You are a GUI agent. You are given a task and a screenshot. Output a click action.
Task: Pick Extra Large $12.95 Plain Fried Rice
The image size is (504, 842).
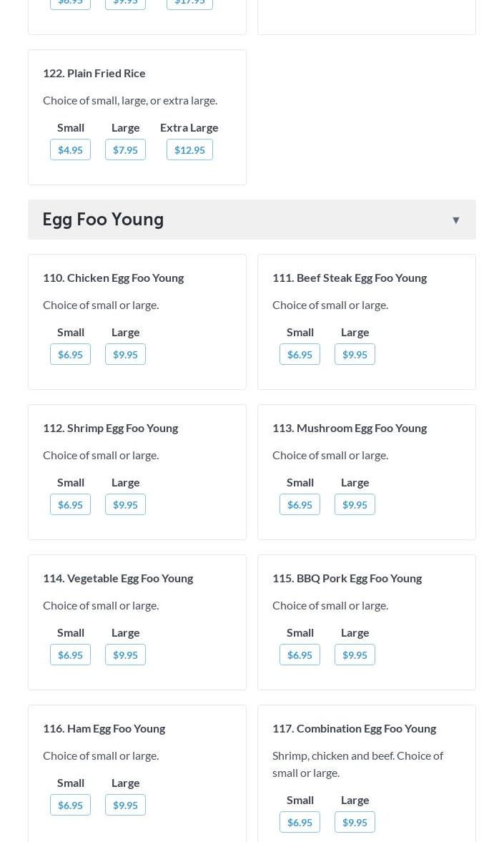(x=189, y=150)
